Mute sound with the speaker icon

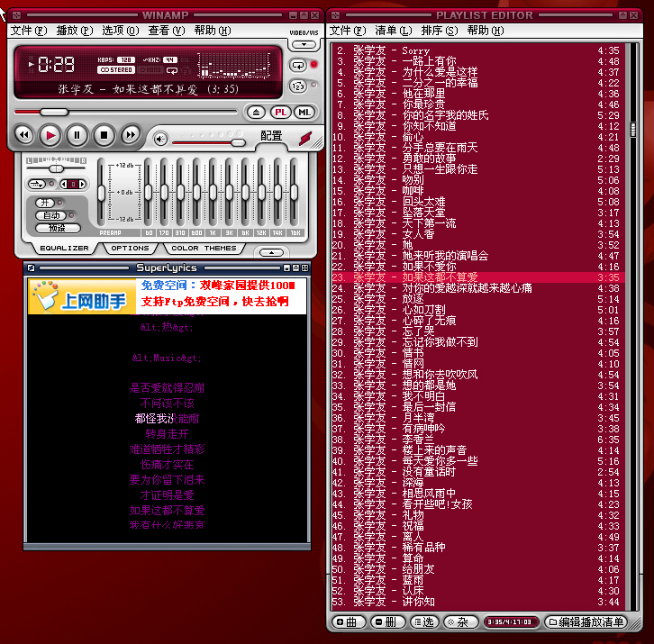coord(160,139)
